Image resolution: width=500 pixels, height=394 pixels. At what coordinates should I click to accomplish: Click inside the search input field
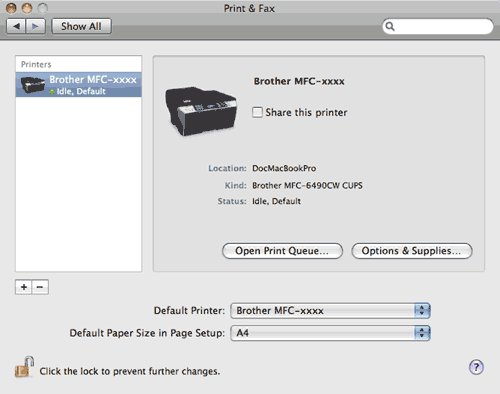[443, 26]
